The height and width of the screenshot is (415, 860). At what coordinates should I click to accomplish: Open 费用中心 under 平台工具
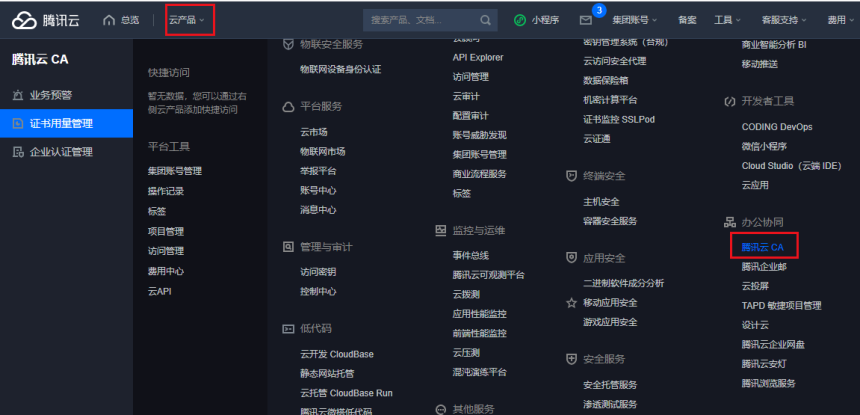166,271
